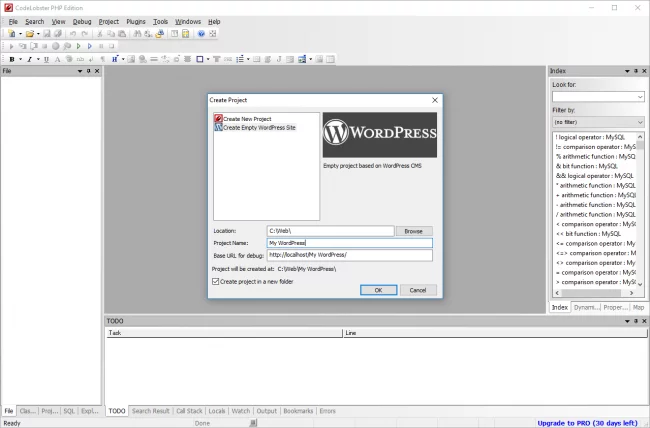Click the New file toolbar icon
The image size is (650, 428).
pyautogui.click(x=12, y=34)
